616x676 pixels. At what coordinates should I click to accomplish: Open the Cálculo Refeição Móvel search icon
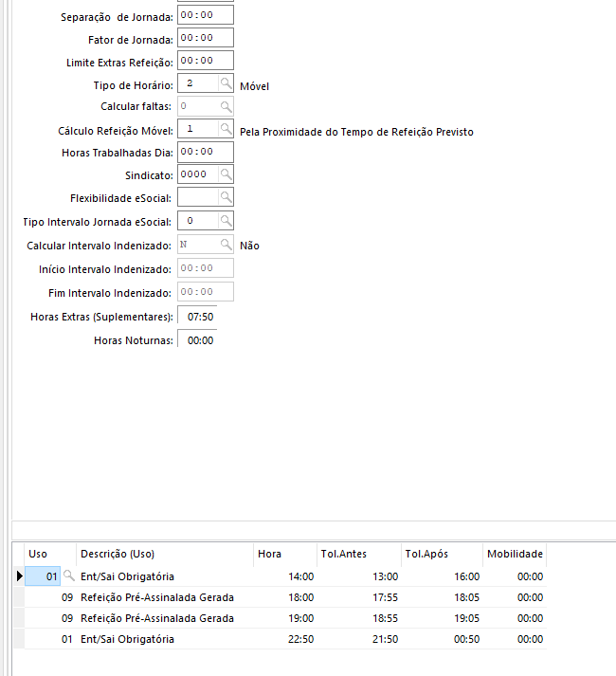coord(226,129)
